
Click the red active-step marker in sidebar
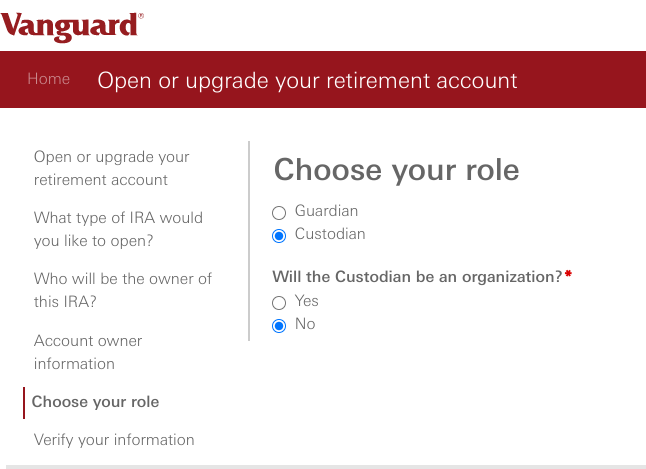(x=24, y=402)
